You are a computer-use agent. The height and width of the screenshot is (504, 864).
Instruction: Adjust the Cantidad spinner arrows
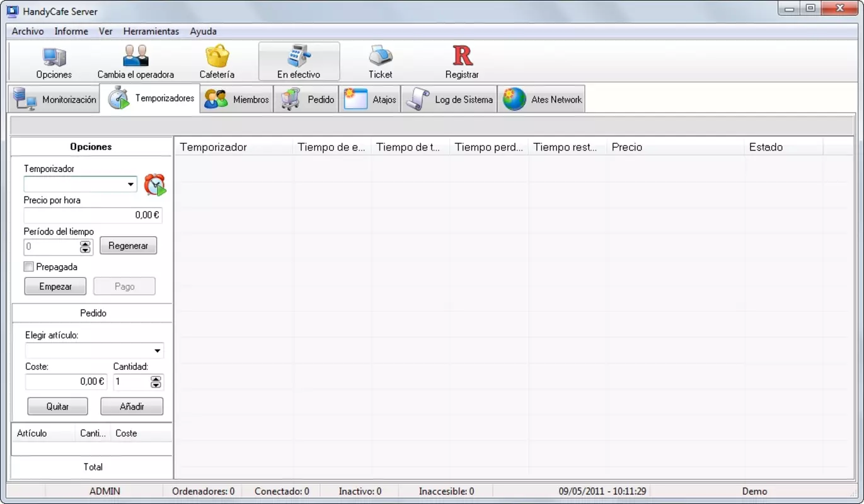tap(156, 381)
